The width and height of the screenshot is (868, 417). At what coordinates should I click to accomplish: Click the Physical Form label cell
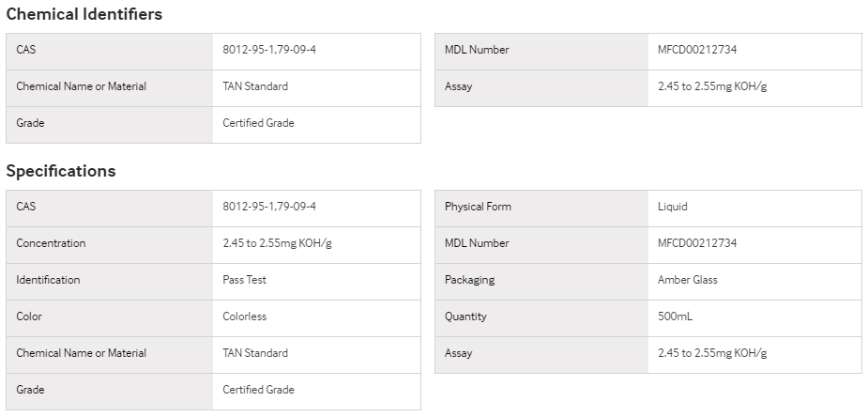coord(541,208)
